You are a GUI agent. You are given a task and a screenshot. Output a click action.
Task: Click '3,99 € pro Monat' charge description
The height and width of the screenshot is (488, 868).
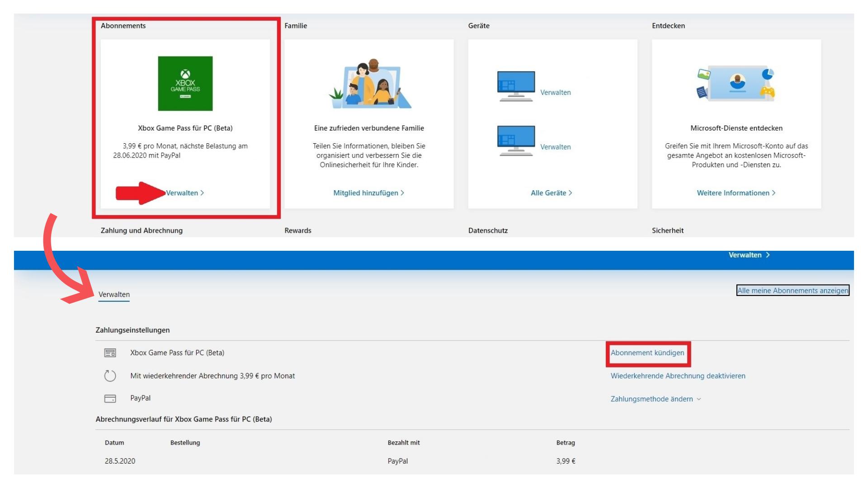[180, 151]
